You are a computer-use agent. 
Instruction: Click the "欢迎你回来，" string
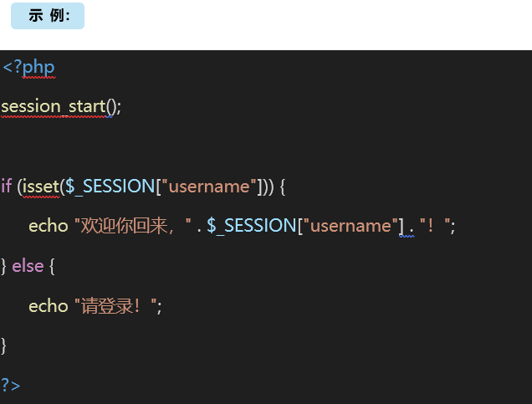click(132, 226)
